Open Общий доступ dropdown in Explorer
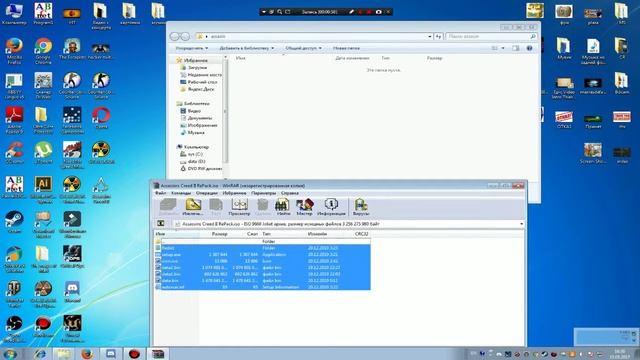The width and height of the screenshot is (640, 360). [x=303, y=48]
